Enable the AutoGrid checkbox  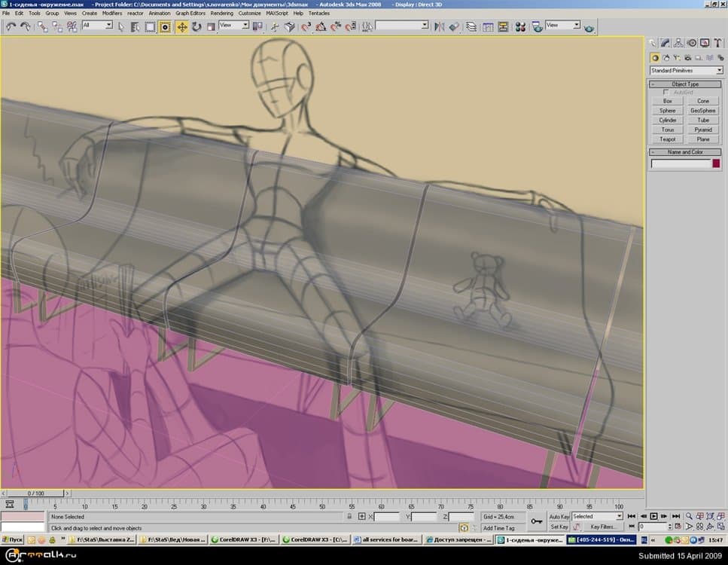pos(666,92)
